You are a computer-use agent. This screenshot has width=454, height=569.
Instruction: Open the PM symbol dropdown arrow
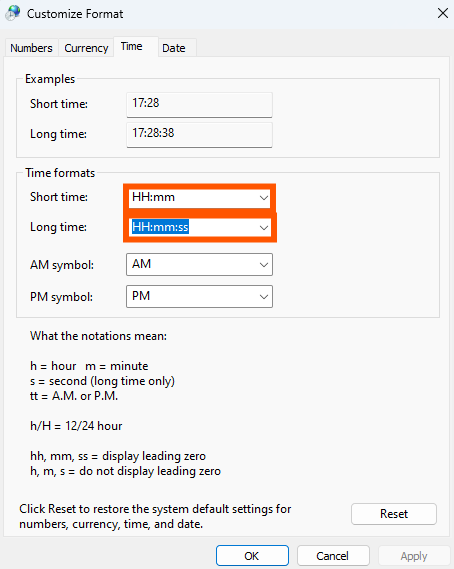(264, 296)
